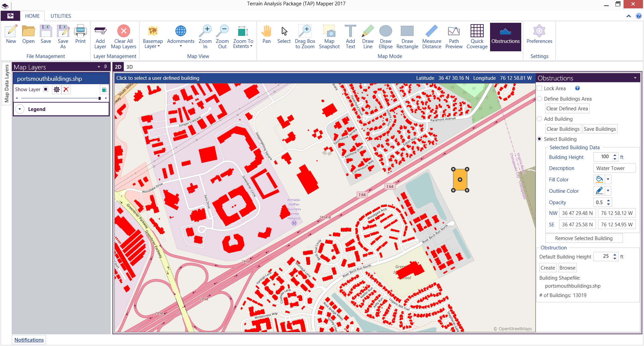Switch to the UTILITIES ribbon tab

coord(61,16)
